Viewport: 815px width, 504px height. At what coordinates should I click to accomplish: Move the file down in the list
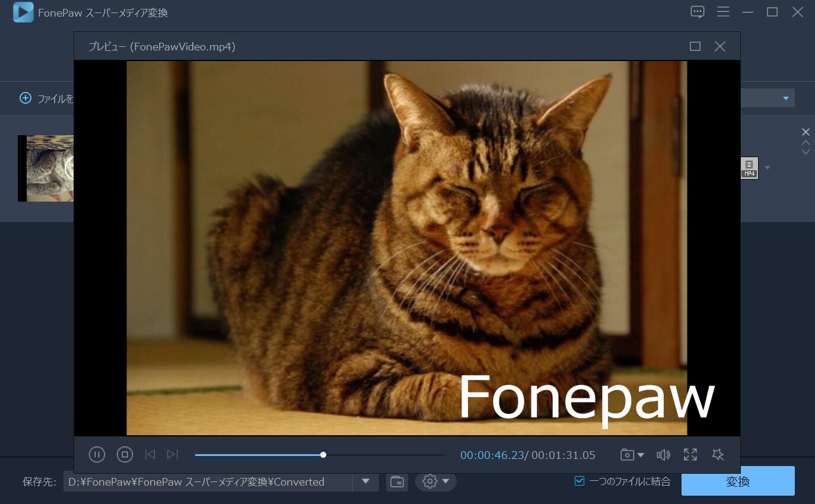click(x=806, y=152)
